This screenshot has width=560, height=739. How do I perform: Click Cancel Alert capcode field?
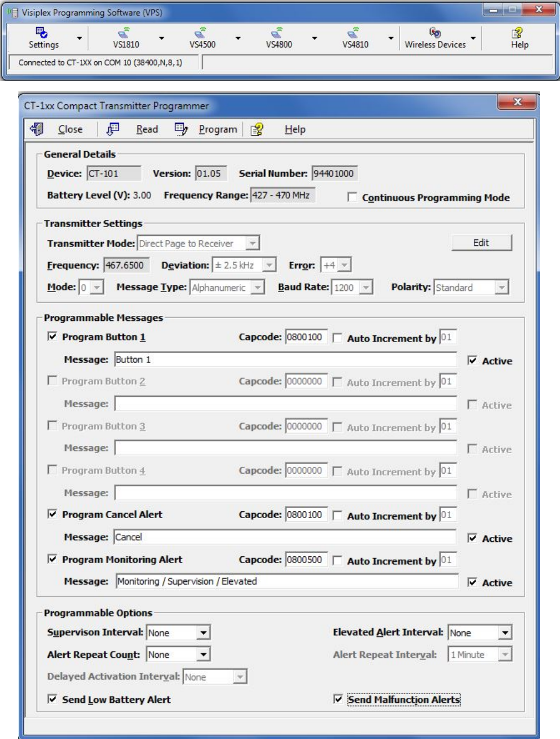coord(306,514)
